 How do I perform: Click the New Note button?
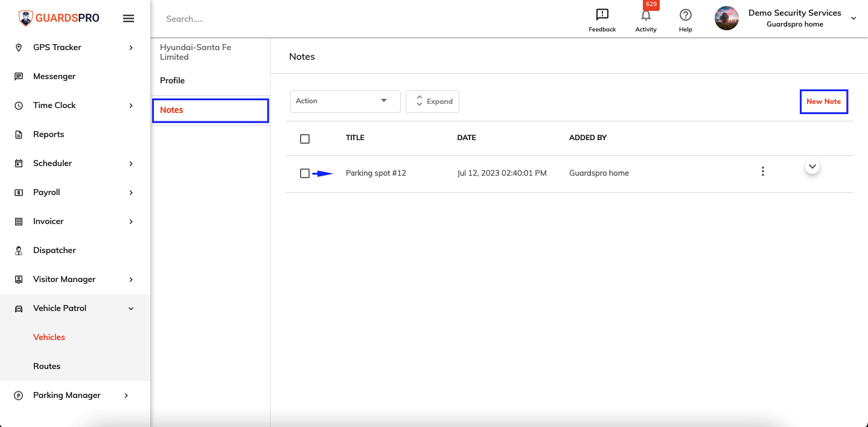[823, 101]
